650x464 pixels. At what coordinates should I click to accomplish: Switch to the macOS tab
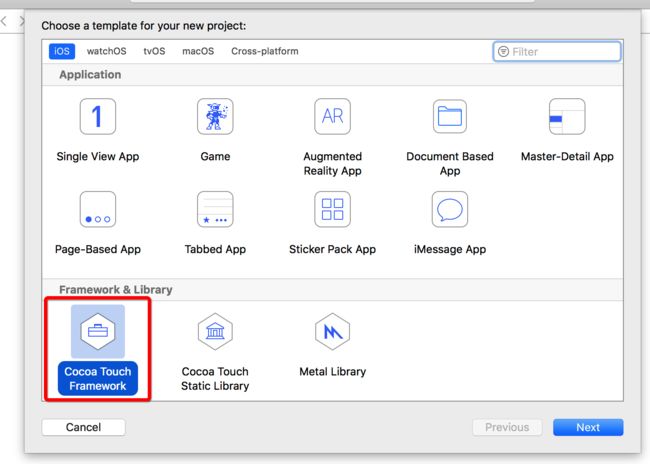(198, 51)
